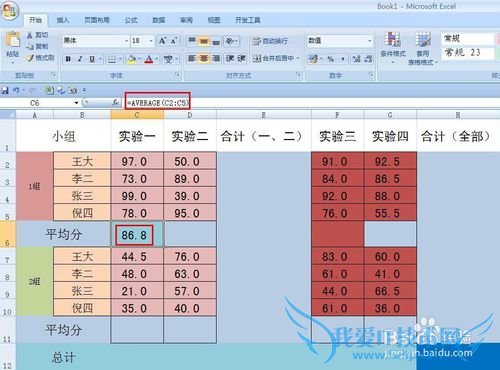Viewport: 500px width, 370px height.
Task: Increase indent in alignment group
Action: [x=241, y=59]
